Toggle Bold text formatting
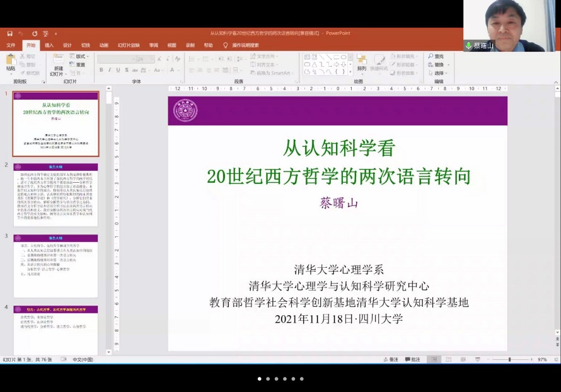The width and height of the screenshot is (561, 392). coord(101,70)
